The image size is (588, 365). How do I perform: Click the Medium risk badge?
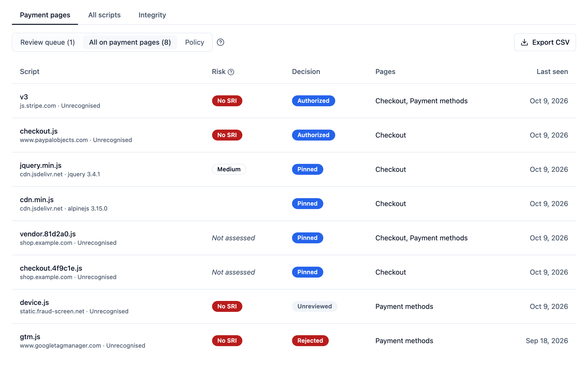(x=229, y=169)
